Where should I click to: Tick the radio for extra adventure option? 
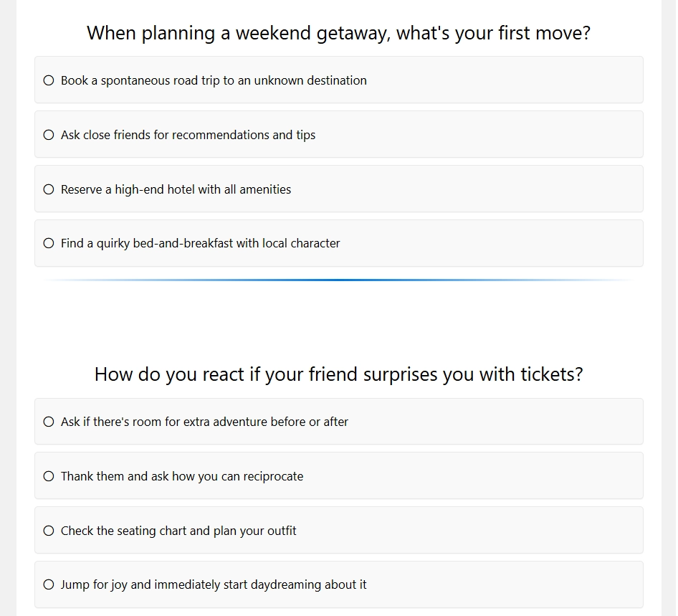[49, 422]
